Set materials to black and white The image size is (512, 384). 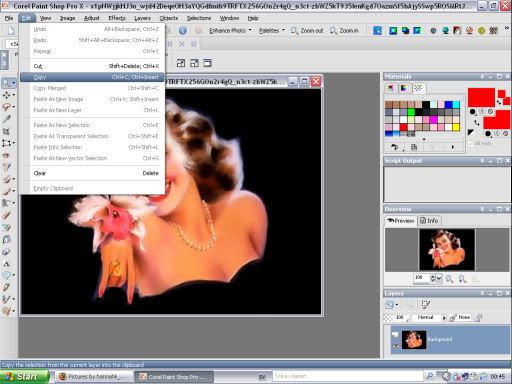coord(470,133)
